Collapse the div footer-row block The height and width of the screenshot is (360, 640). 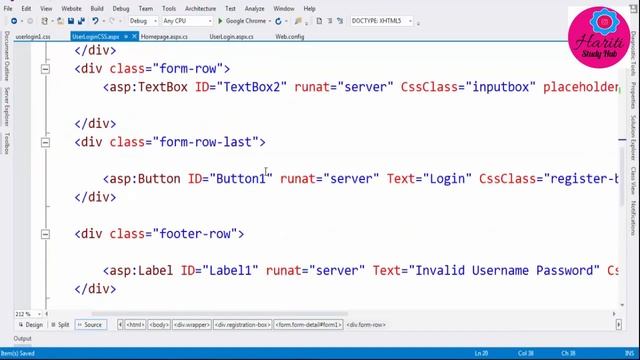pyautogui.click(x=45, y=234)
